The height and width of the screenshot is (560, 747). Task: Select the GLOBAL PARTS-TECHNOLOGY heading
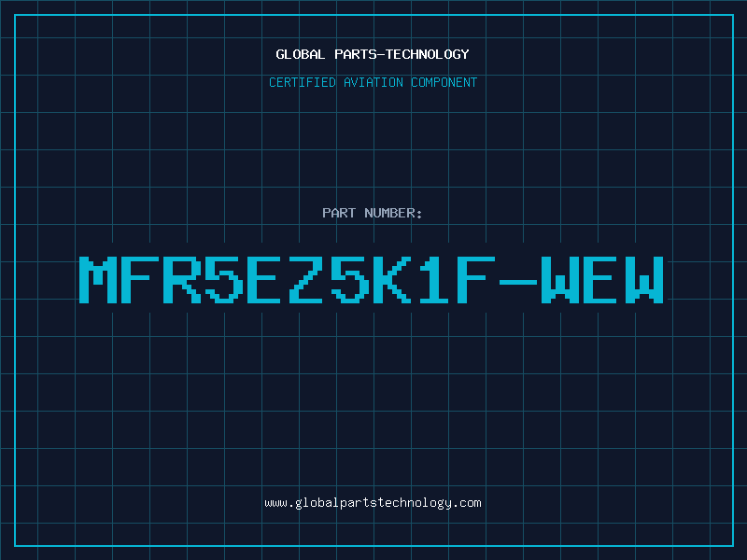click(373, 54)
